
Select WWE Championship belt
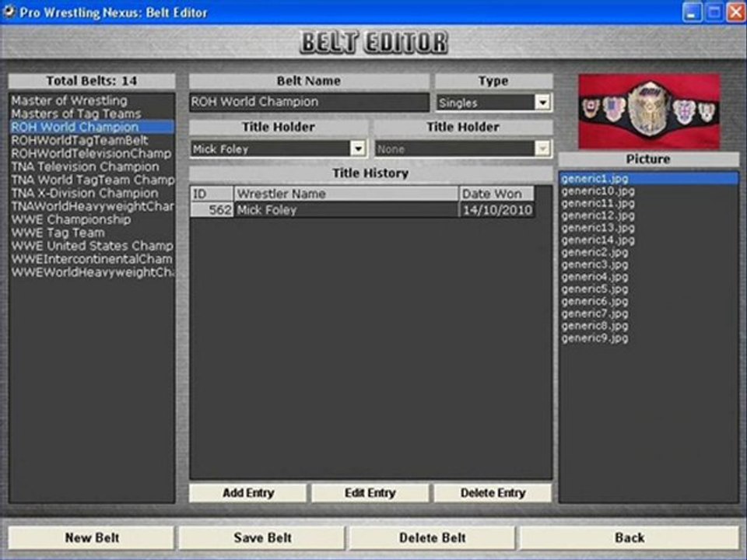click(92, 219)
